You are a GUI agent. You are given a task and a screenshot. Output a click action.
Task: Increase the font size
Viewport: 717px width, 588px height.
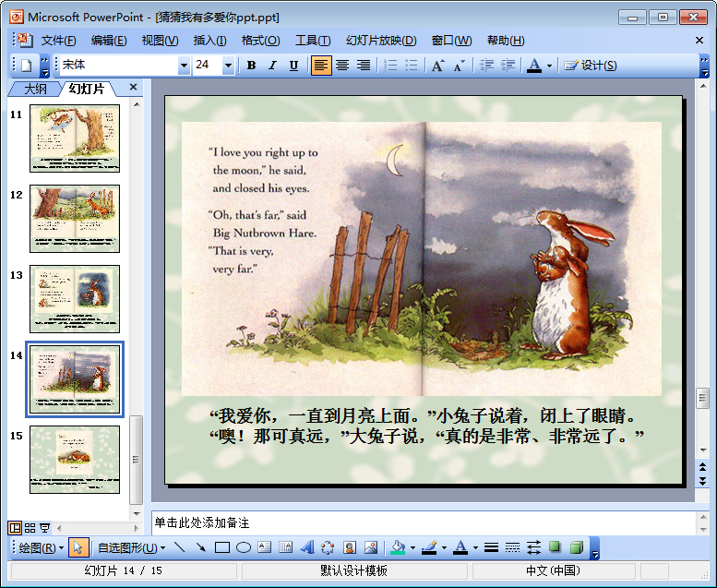coord(438,66)
